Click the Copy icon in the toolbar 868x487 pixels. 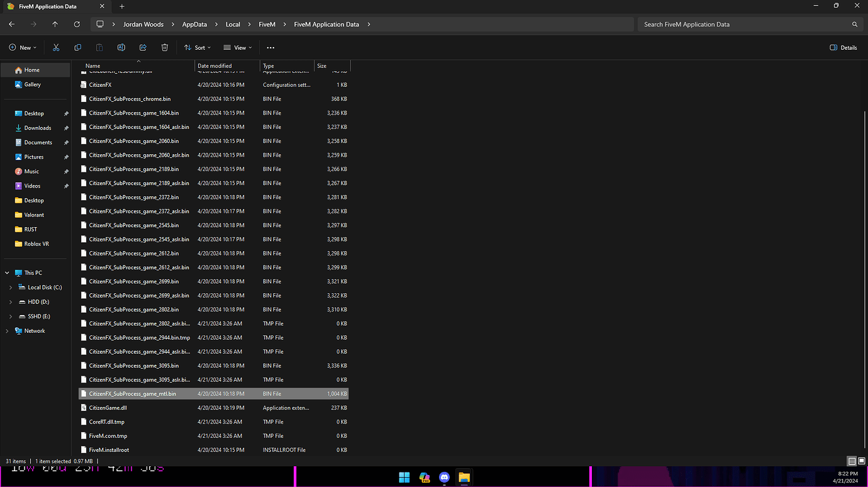pos(77,47)
